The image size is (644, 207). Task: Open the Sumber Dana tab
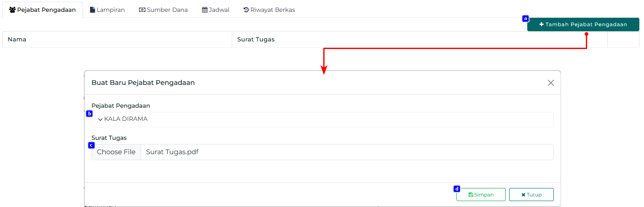[164, 10]
